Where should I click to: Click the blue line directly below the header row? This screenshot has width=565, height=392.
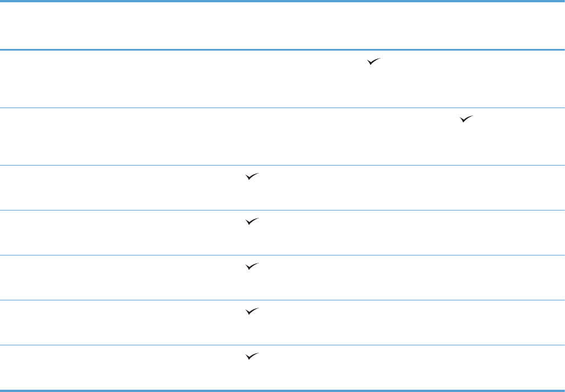(282, 50)
